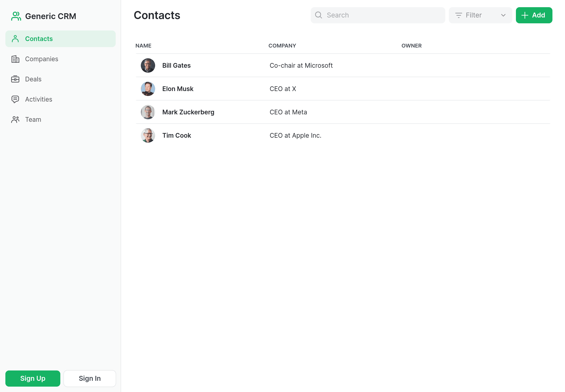Click Sign In link
Viewport: 565px width, 392px height.
coord(90,378)
